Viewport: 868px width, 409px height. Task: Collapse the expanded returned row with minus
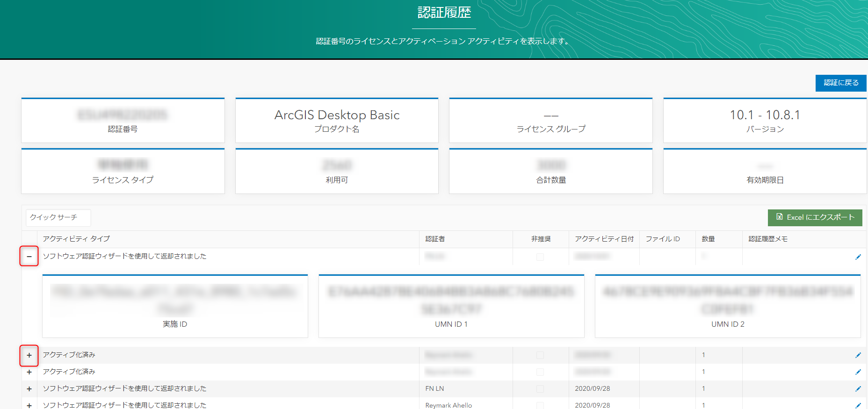(29, 256)
